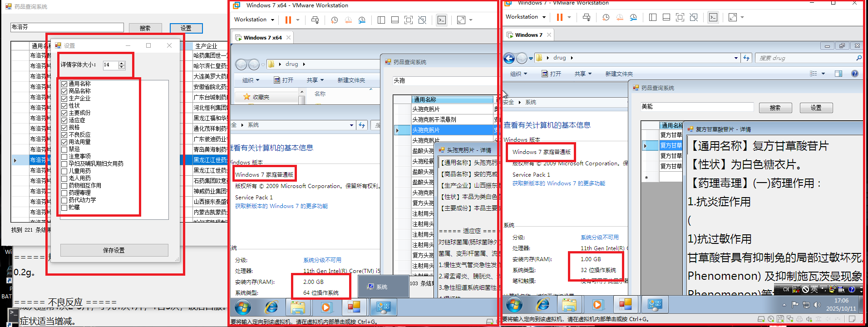Viewport: 868px width, 327px height.
Task: Open snapshot manager in right Windows 7 VMware window
Action: pos(633,17)
